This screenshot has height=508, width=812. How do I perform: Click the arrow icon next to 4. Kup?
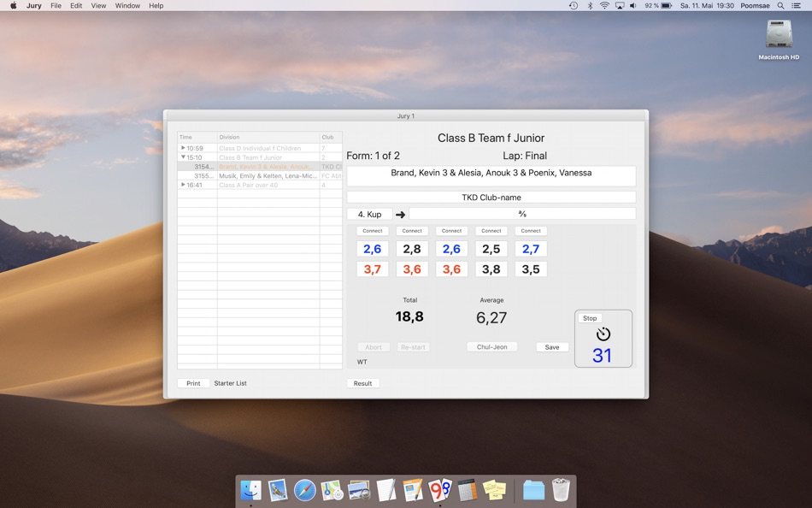(399, 214)
